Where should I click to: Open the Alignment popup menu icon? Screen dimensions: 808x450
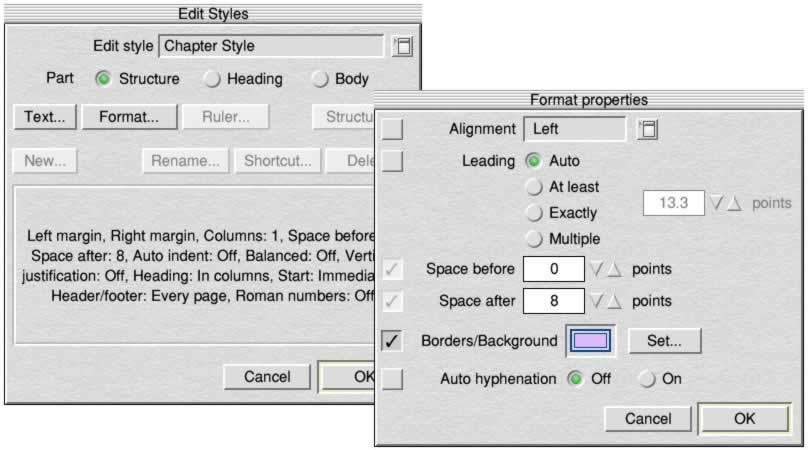[x=647, y=129]
